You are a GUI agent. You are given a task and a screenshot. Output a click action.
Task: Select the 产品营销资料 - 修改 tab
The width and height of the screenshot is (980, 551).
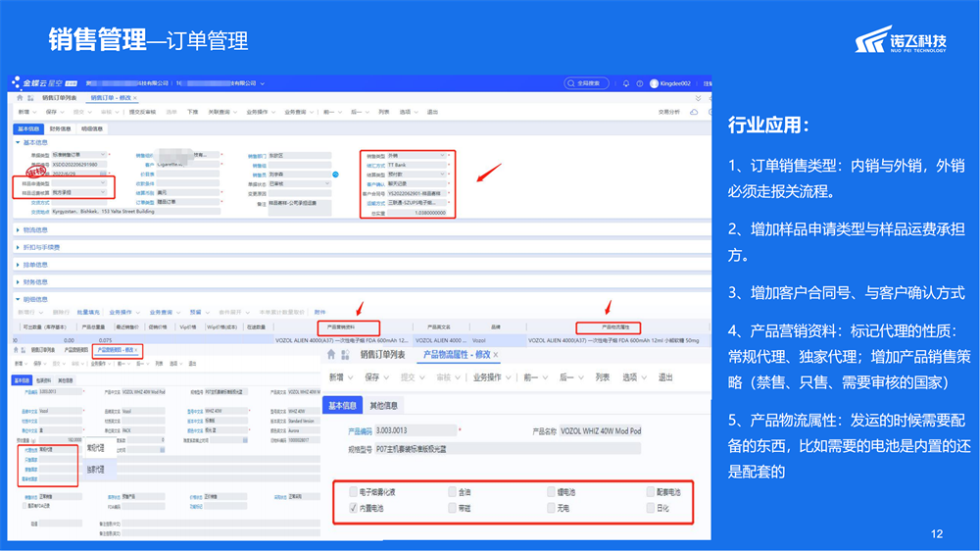click(115, 350)
